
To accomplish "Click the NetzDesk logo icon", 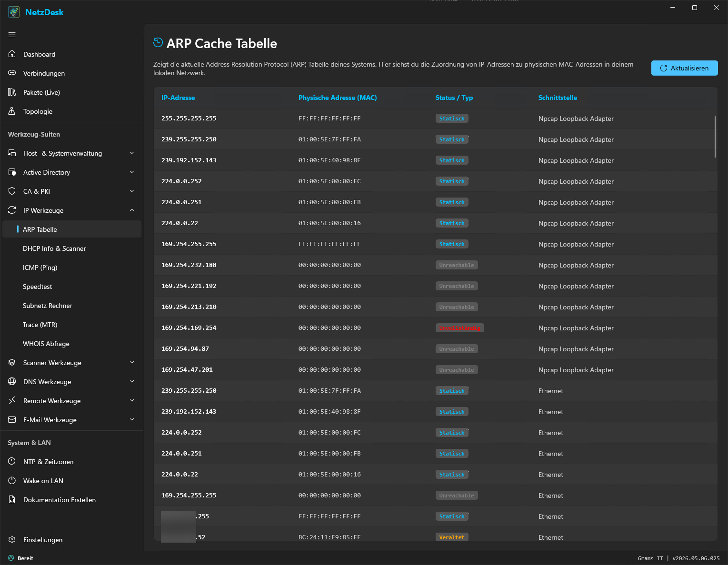I will (14, 12).
